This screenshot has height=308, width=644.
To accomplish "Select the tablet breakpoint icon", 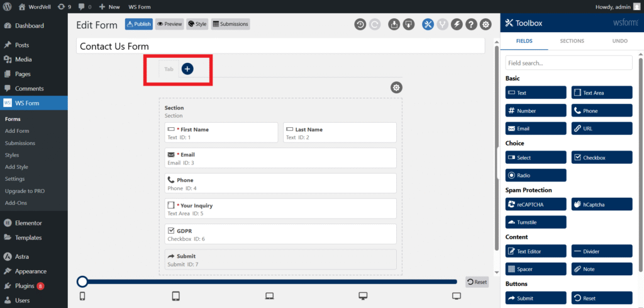I will 176,296.
